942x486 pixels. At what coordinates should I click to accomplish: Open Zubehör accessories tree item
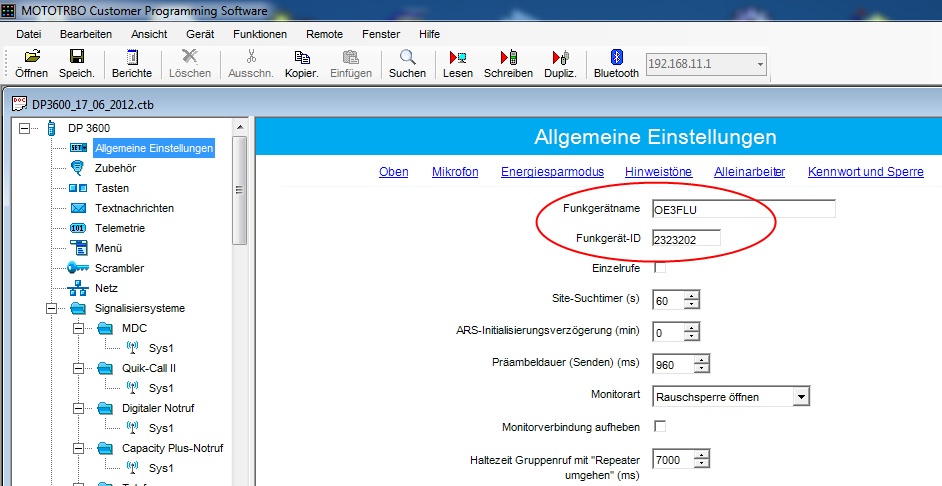point(115,168)
